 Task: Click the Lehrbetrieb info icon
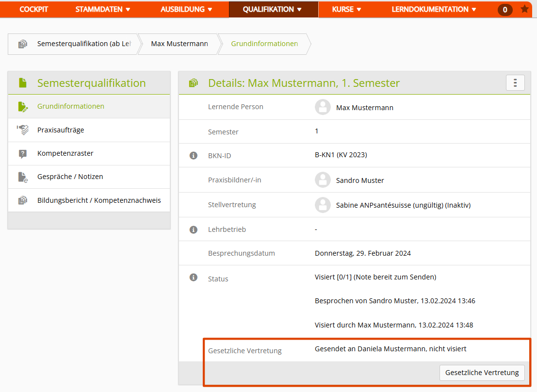point(193,229)
